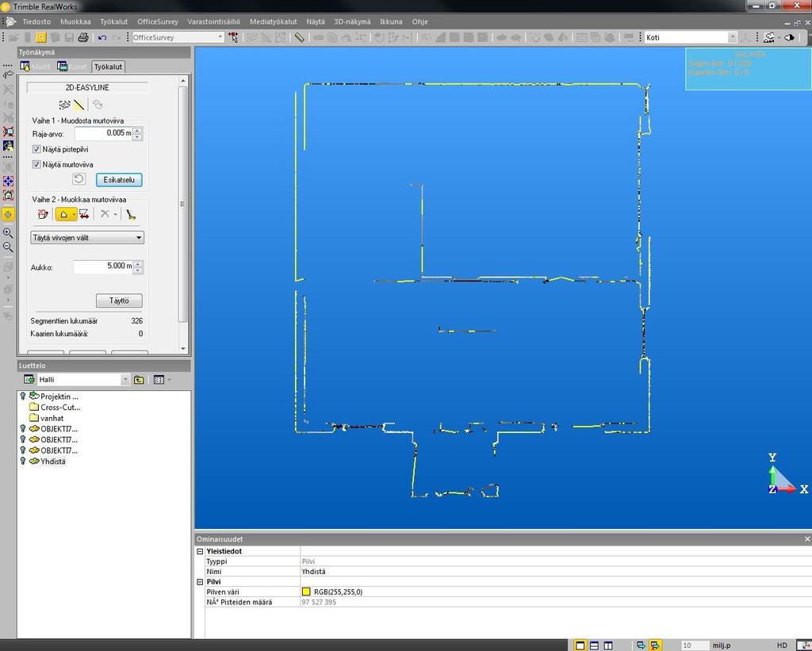Screen dimensions: 812x651
Task: Close the Ominaisuudet properties panel
Action: point(806,539)
